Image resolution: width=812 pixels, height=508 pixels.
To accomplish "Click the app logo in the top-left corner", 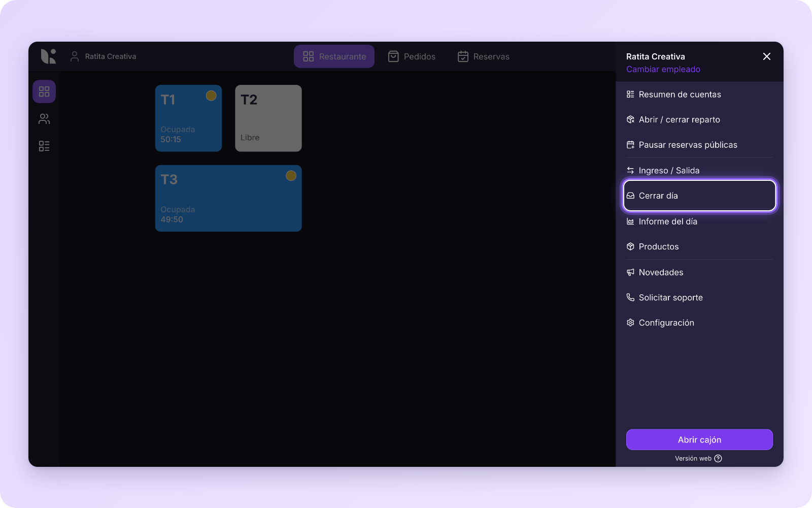I will click(48, 56).
